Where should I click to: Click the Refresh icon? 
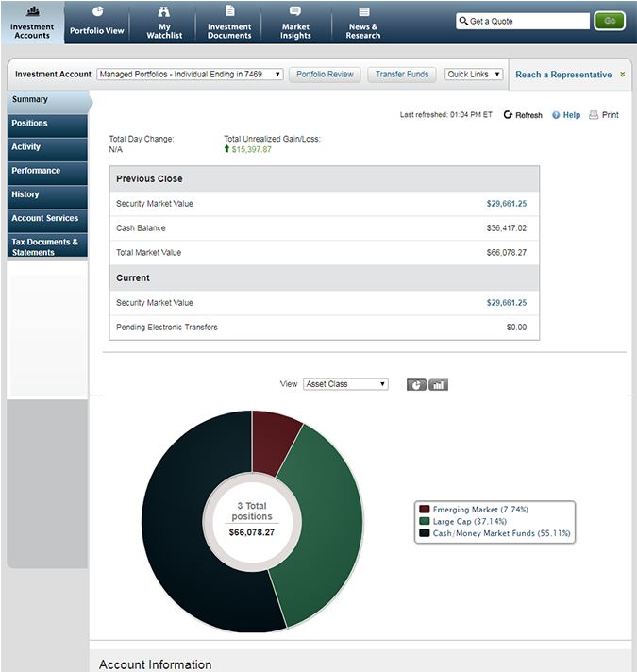[508, 115]
